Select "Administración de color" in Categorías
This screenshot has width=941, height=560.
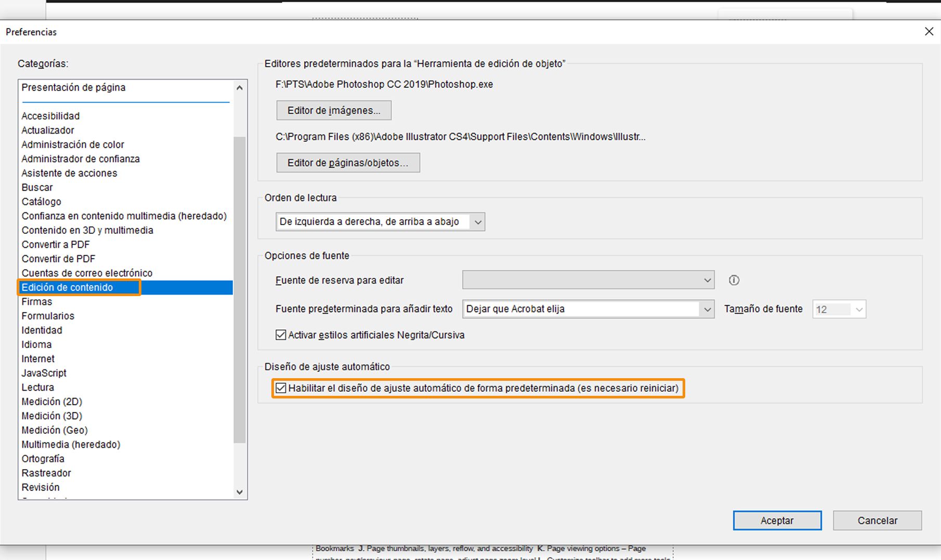pos(72,144)
